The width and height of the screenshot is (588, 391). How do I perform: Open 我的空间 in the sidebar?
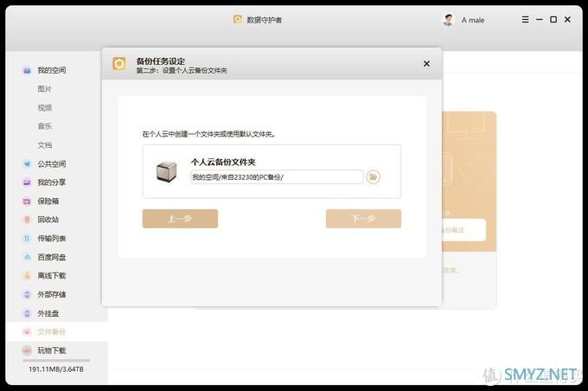pyautogui.click(x=52, y=70)
